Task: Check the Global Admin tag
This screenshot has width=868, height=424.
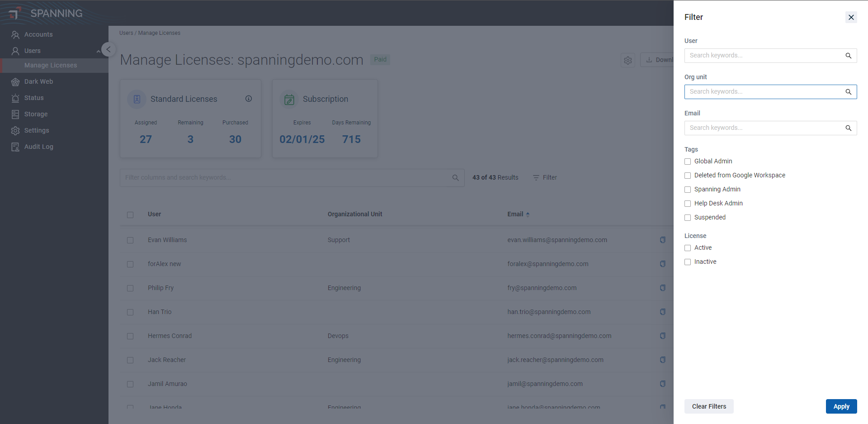Action: 688,162
